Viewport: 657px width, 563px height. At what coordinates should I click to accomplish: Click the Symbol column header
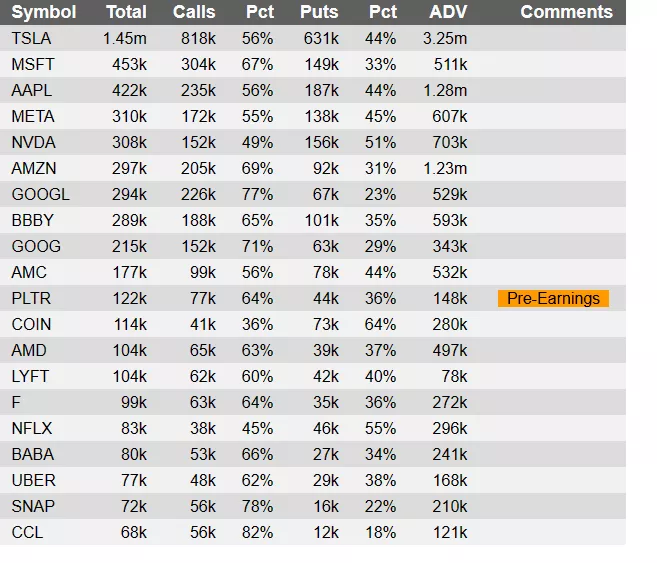44,12
